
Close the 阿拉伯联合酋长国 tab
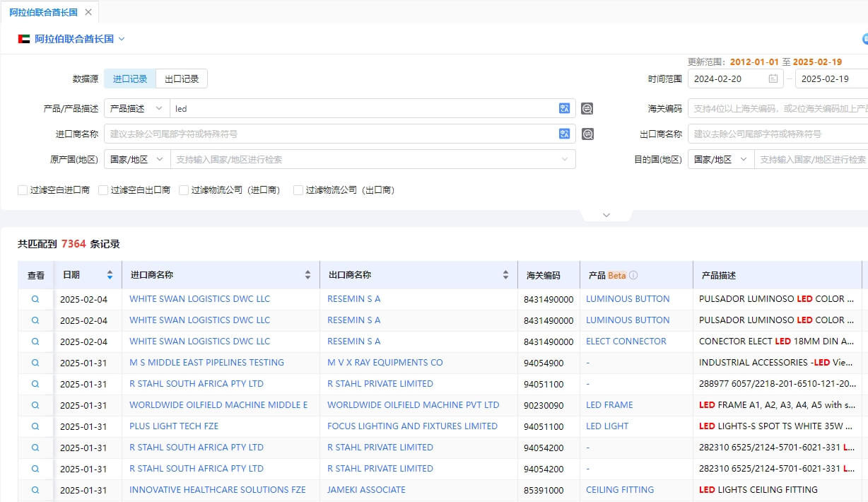(x=88, y=12)
